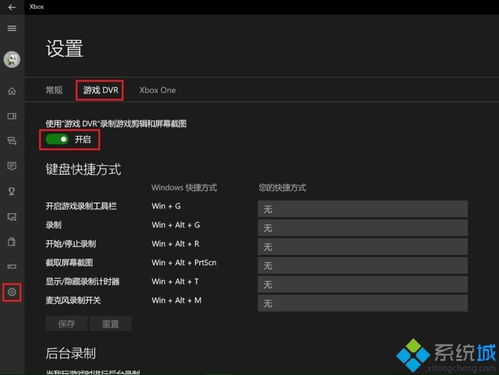Select the 游戏 DVR tab
Image resolution: width=499 pixels, height=375 pixels.
[x=100, y=90]
